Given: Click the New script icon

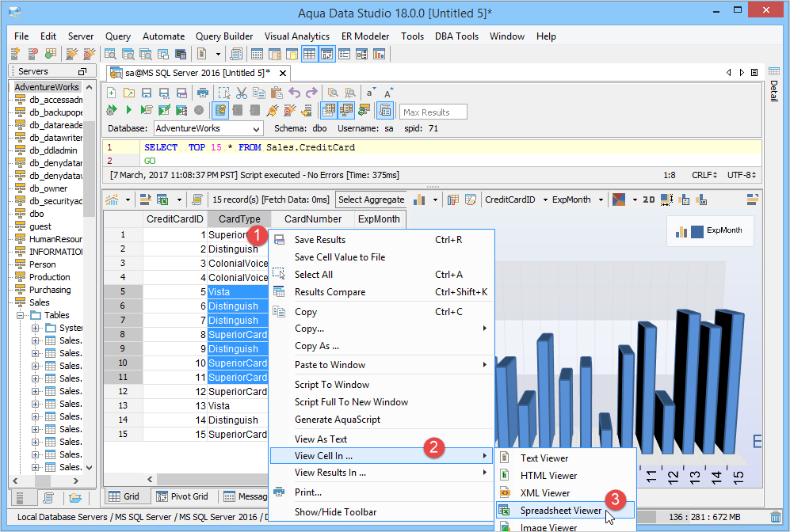Looking at the screenshot, I should pyautogui.click(x=112, y=93).
